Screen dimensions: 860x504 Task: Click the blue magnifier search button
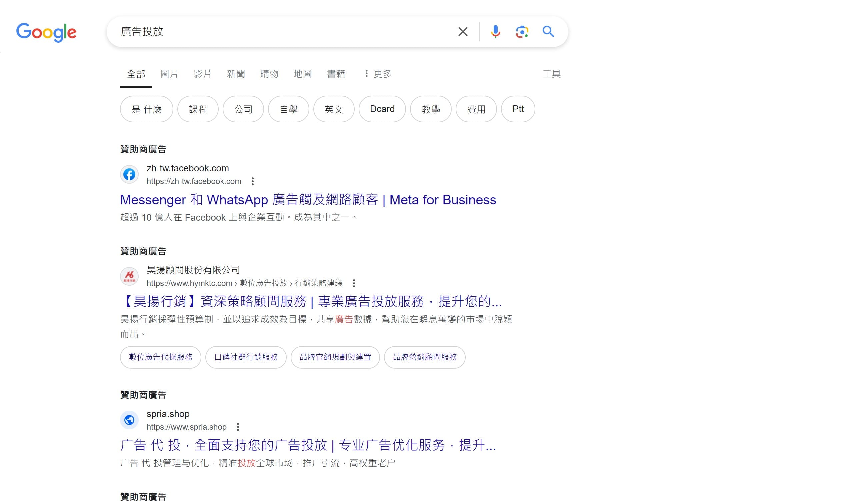click(548, 32)
